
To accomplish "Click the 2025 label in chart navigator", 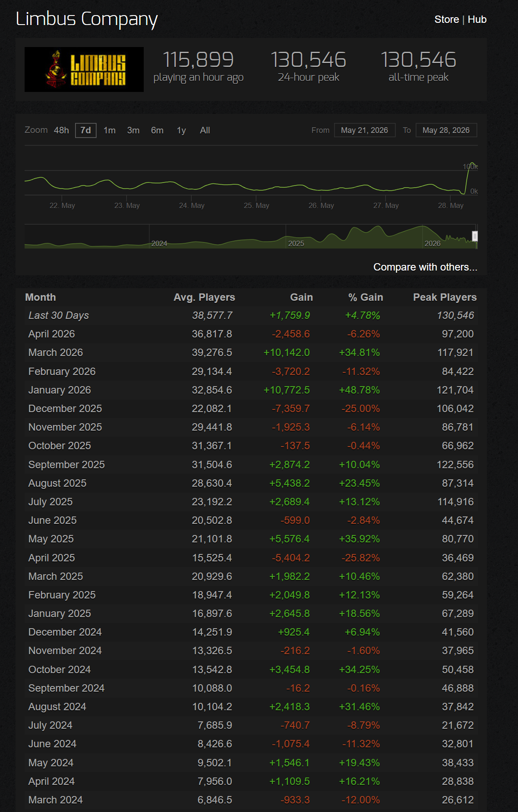I will [296, 243].
